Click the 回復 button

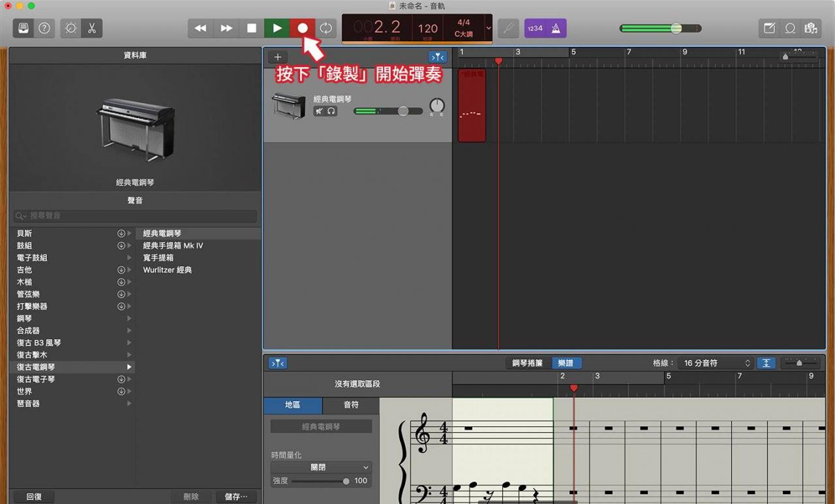click(34, 496)
